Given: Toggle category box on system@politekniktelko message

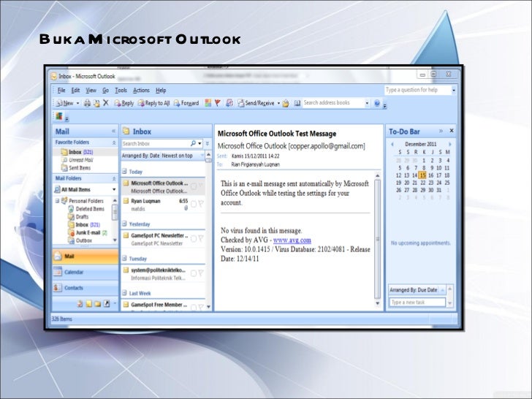Looking at the screenshot, I should [194, 273].
